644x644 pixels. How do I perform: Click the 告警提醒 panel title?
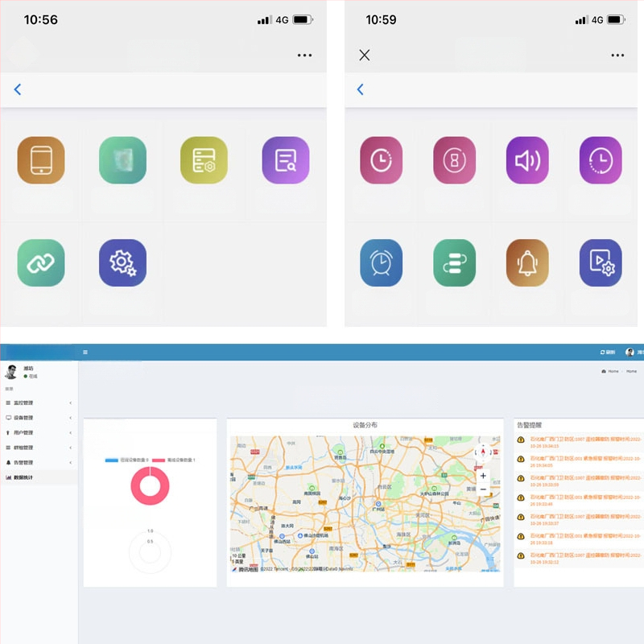tap(530, 425)
